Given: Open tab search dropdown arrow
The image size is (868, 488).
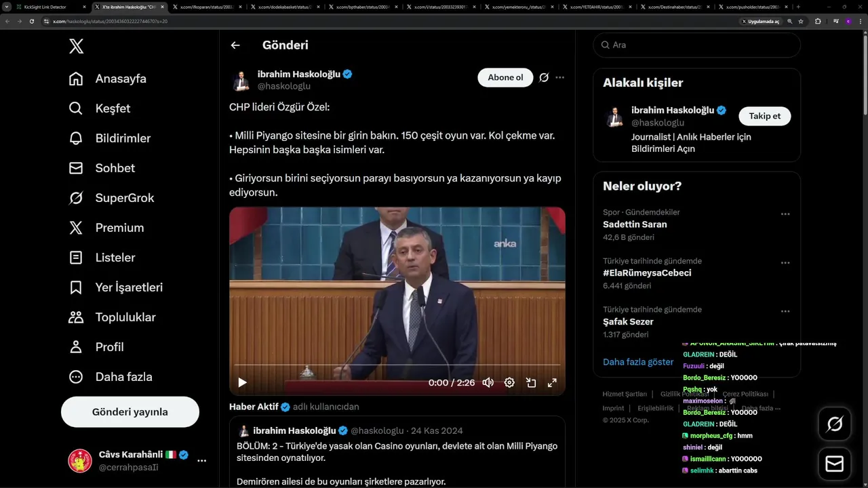Looking at the screenshot, I should tap(6, 7).
